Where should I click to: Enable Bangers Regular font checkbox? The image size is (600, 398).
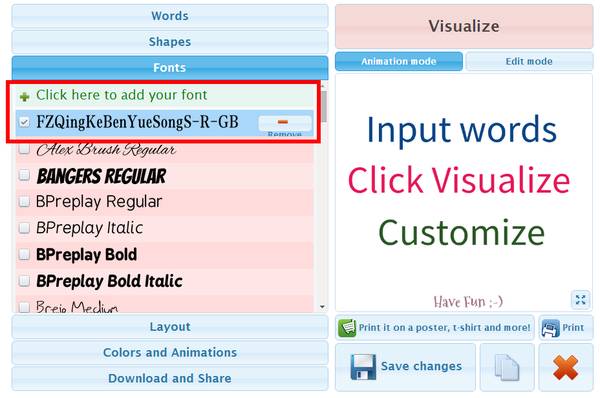[x=24, y=175]
